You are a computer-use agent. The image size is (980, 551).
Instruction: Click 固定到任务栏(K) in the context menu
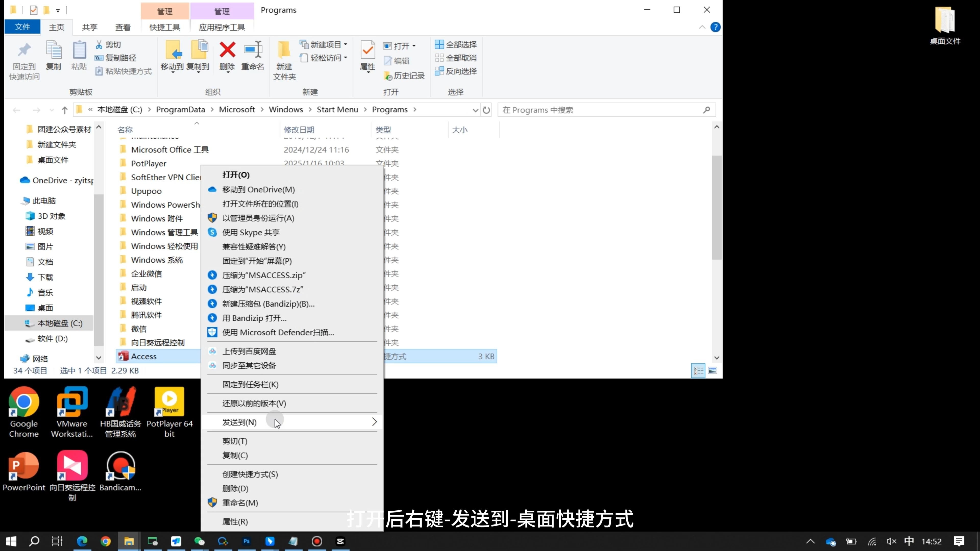[249, 384]
